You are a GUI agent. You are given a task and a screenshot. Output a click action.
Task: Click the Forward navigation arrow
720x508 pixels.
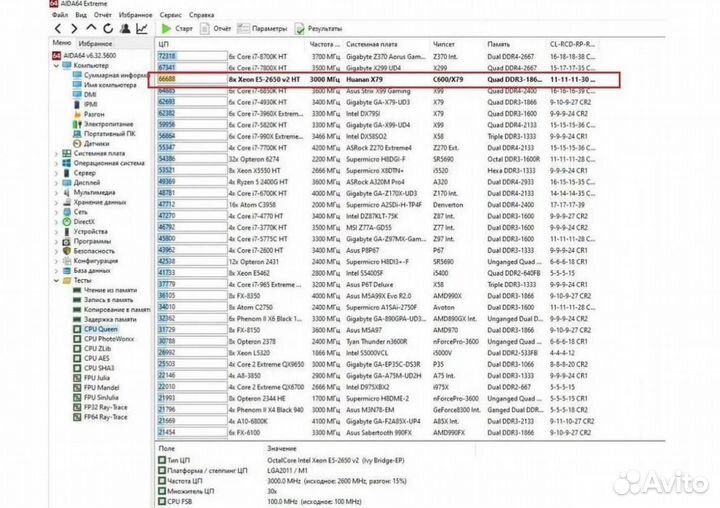coord(74,28)
